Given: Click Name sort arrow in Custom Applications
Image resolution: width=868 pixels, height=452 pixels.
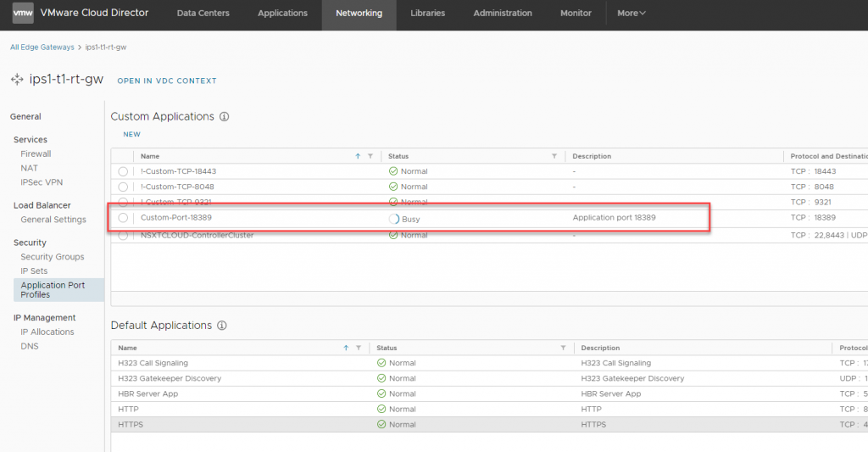Looking at the screenshot, I should click(358, 157).
